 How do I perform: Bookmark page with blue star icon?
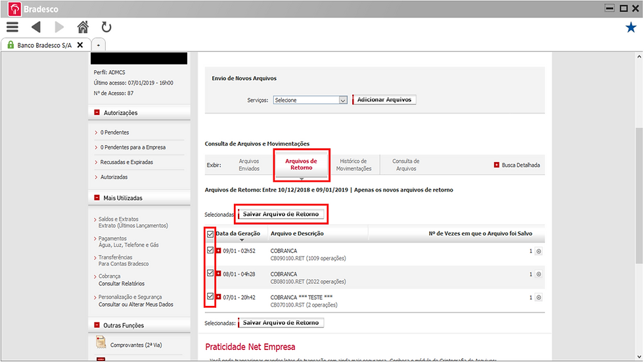631,28
